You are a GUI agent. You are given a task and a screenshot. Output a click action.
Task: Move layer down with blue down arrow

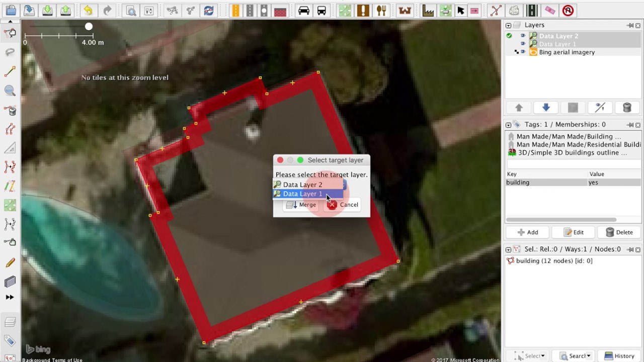coord(546,108)
